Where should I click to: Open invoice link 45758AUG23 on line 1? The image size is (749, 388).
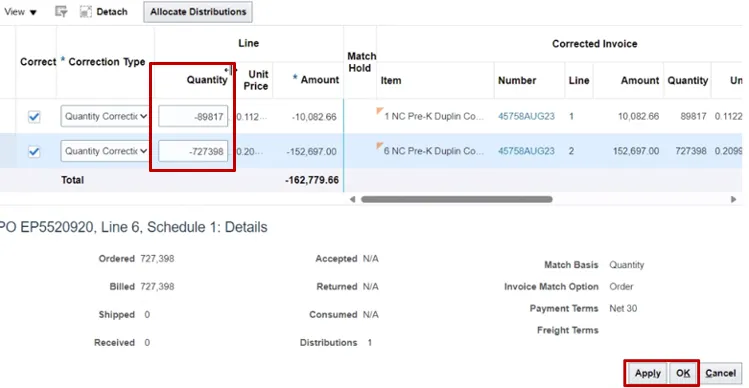coord(526,116)
